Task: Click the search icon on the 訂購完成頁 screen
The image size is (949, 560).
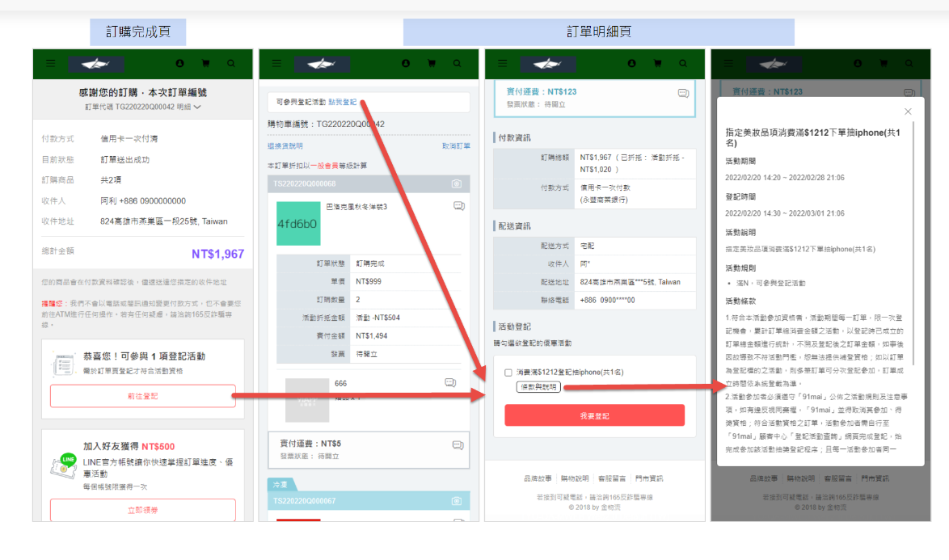Action: click(231, 63)
